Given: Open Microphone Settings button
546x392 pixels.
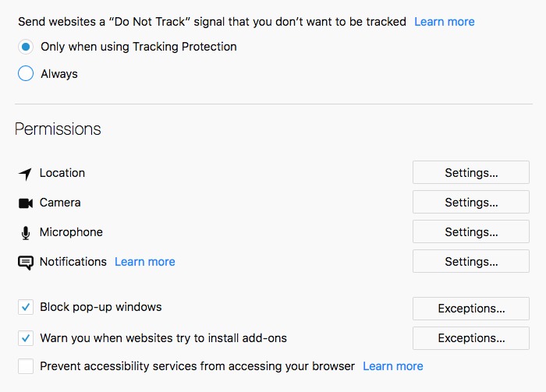Looking at the screenshot, I should [471, 231].
